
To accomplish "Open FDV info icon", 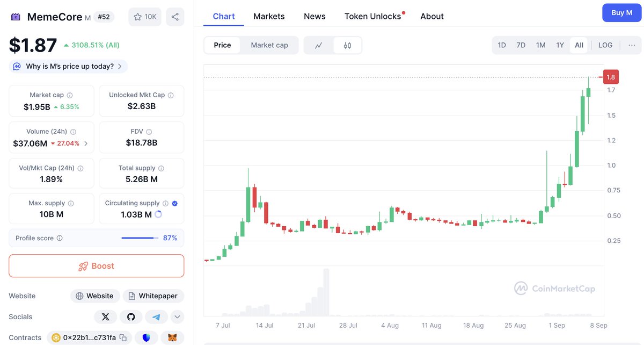I will 149,132.
